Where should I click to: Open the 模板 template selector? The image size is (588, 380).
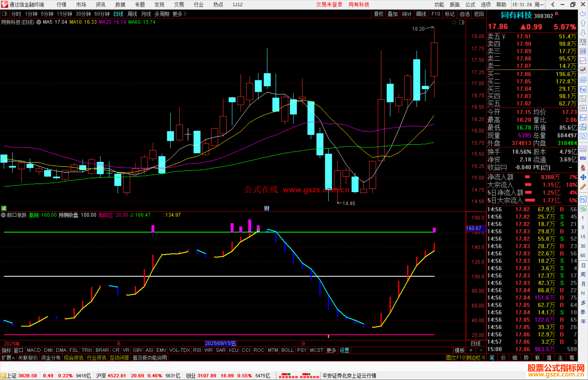click(x=460, y=350)
